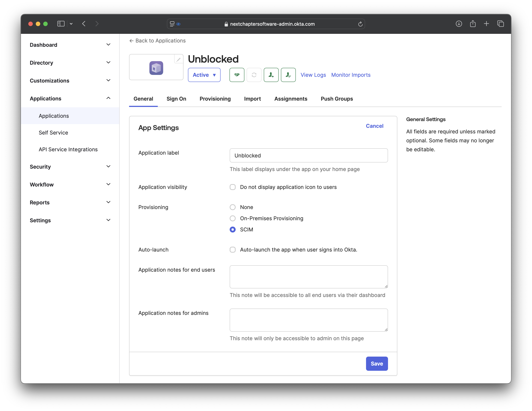Click the Unblocked app logo image
Screen dimensions: 532x411
[156, 68]
